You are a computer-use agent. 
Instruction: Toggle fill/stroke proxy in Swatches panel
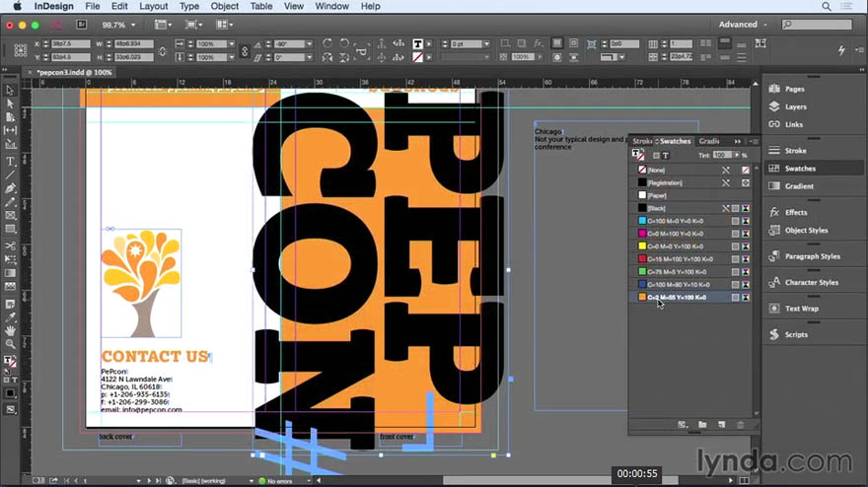point(638,155)
